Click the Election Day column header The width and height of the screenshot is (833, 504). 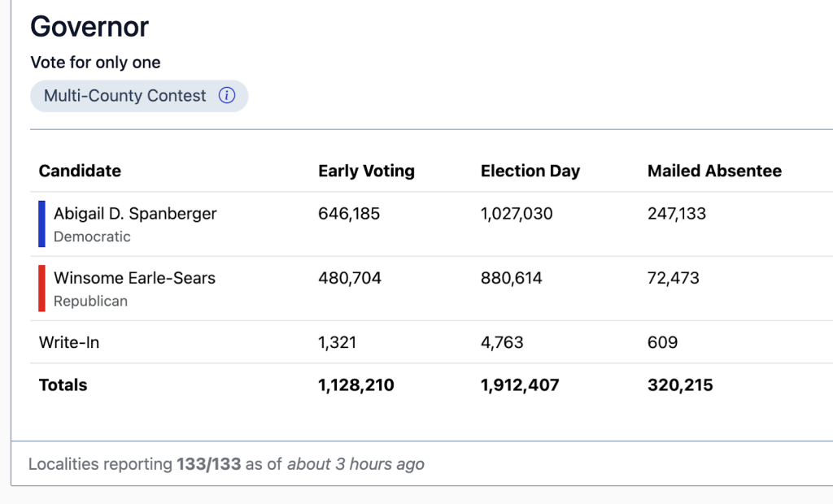click(x=530, y=171)
